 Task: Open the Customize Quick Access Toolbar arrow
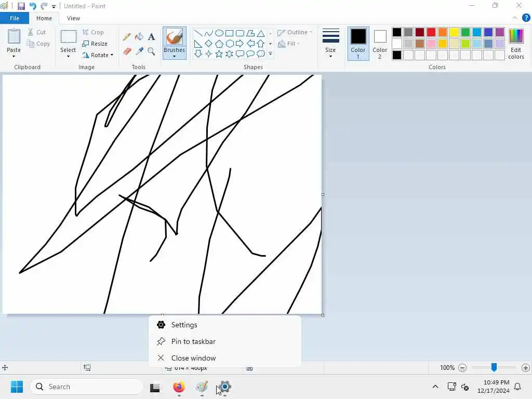tap(54, 6)
